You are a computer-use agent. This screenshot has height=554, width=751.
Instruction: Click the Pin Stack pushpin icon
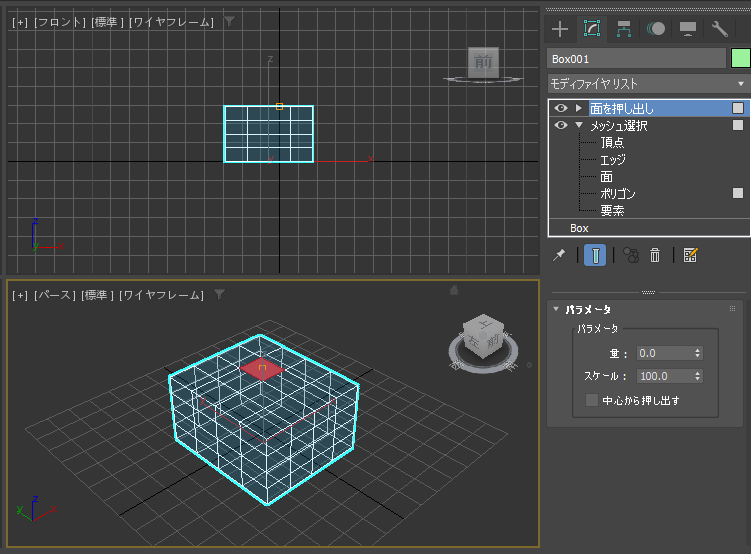coord(559,255)
